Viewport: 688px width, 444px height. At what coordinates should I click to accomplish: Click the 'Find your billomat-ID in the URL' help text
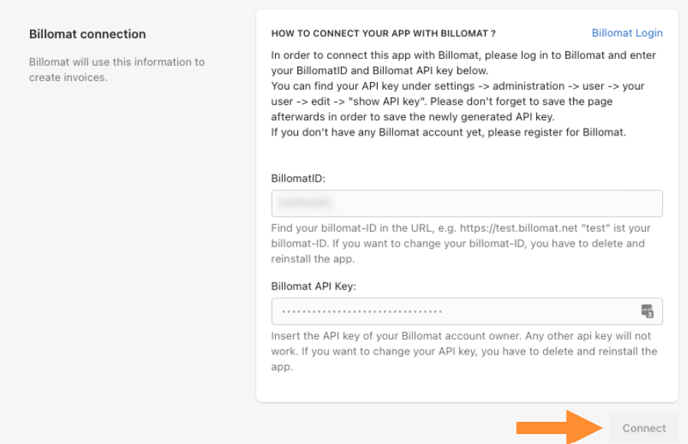[461, 243]
